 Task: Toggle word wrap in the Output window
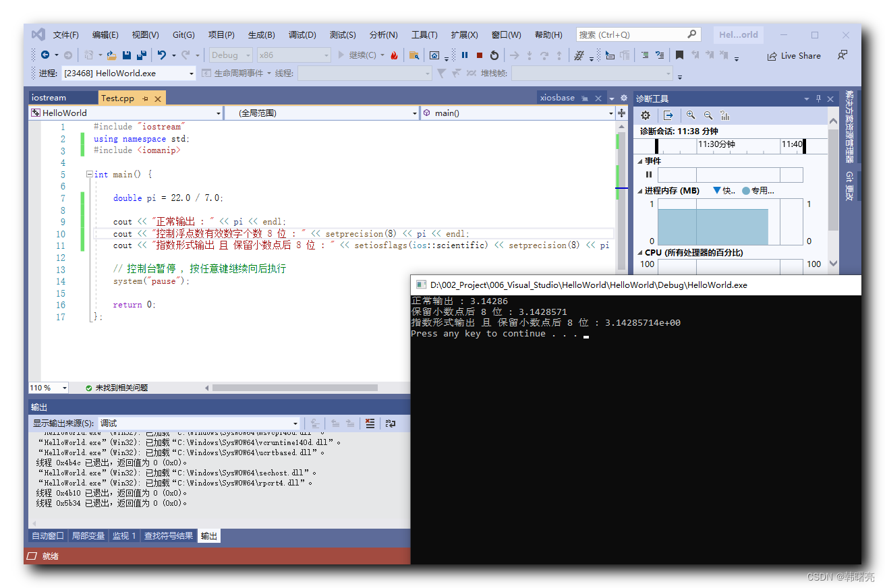click(391, 423)
